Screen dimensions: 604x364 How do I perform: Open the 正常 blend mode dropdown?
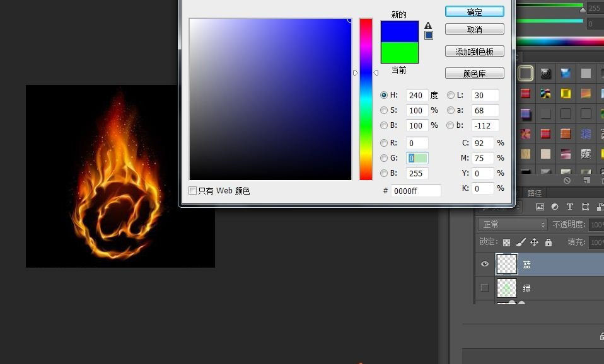513,224
